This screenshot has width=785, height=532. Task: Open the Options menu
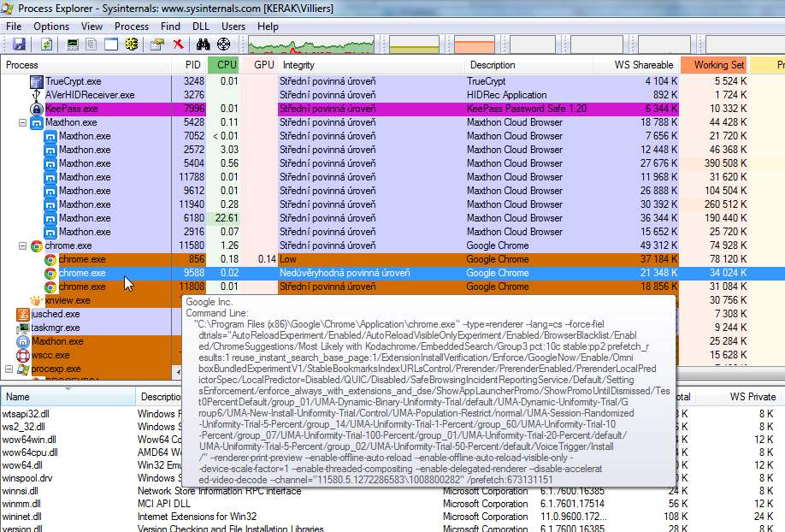tap(51, 27)
